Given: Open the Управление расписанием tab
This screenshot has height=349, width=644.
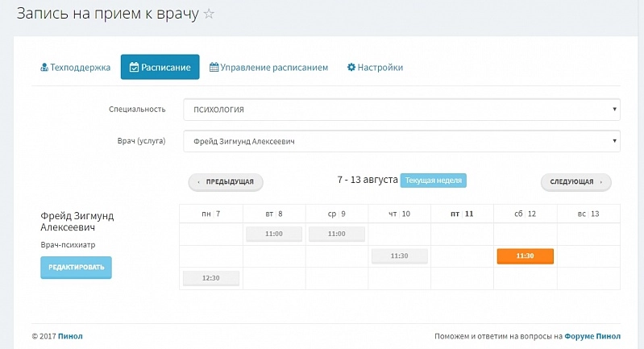Looking at the screenshot, I should tap(268, 68).
